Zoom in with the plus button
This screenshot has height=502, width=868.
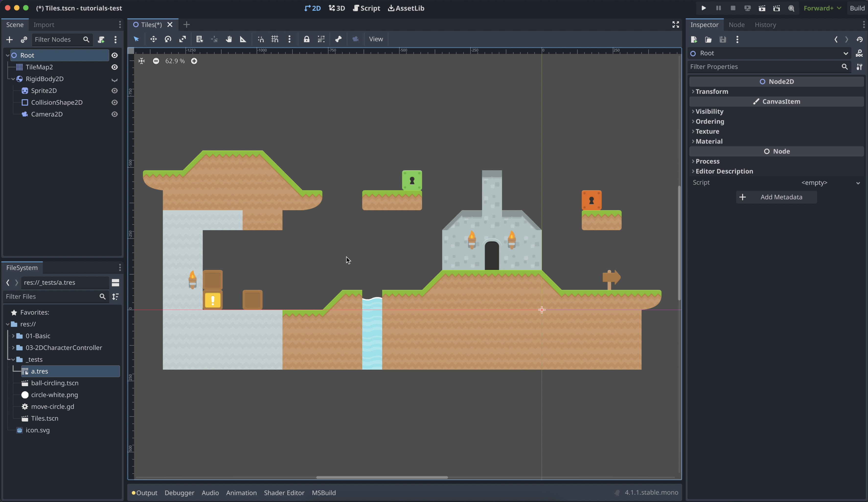pyautogui.click(x=194, y=61)
